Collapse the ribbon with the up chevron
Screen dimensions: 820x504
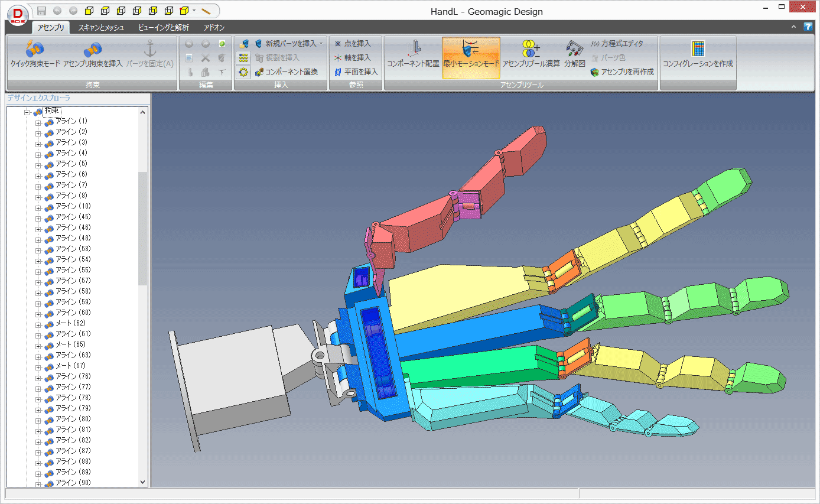click(x=793, y=27)
